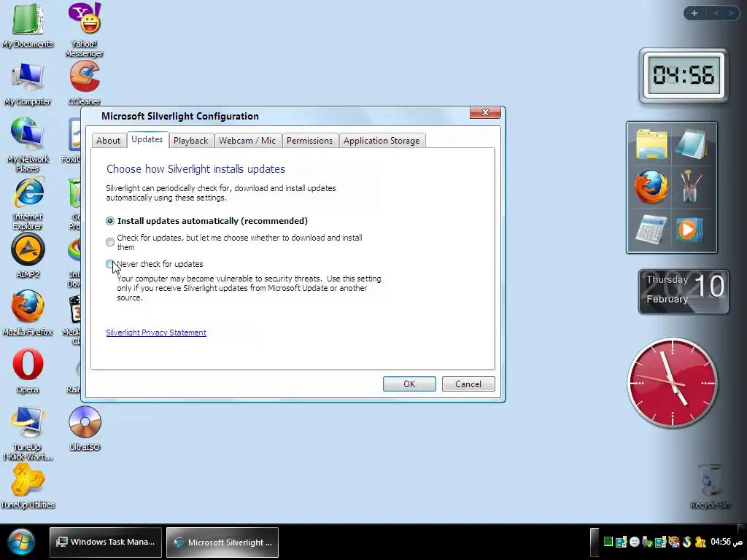Select Check for updates but let me choose
The height and width of the screenshot is (560, 747).
110,242
